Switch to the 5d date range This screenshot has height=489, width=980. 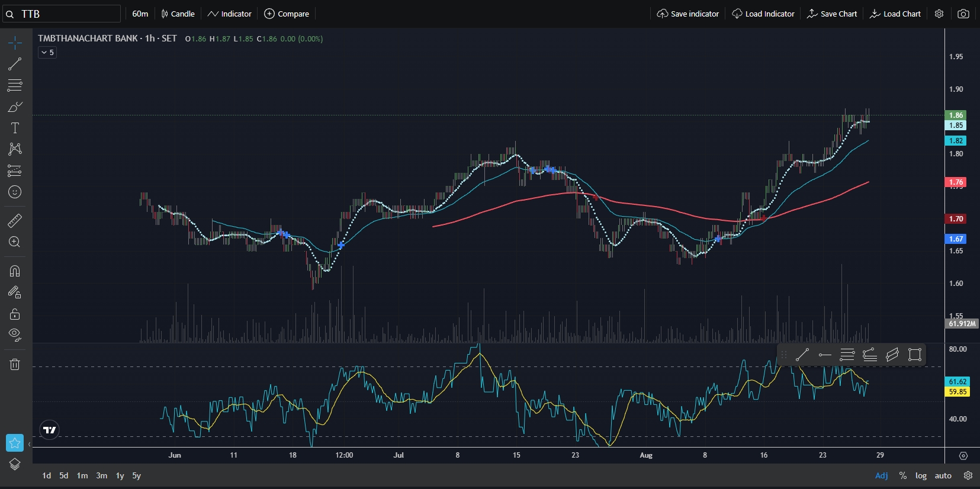64,475
